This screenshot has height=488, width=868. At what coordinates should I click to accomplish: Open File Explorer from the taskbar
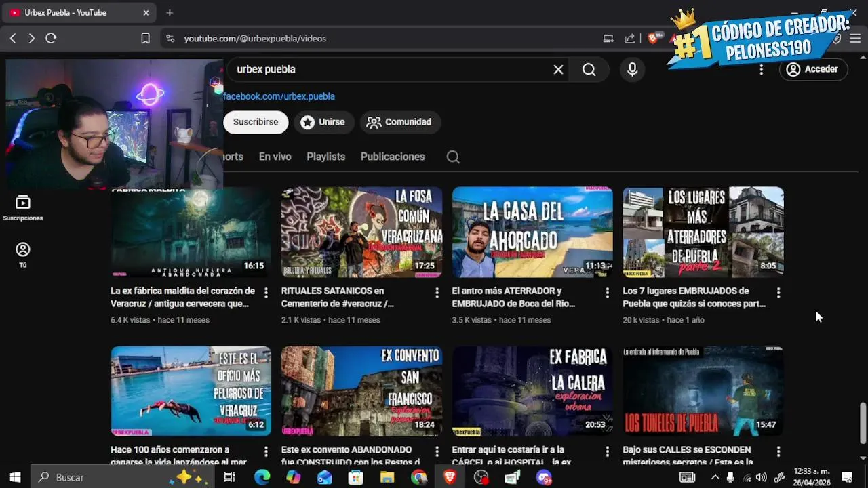click(387, 477)
